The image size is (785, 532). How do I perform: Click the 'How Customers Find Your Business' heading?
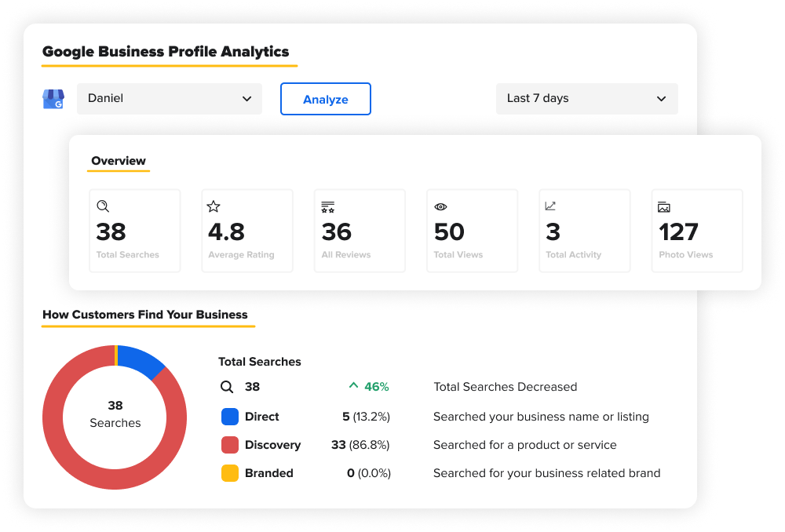click(x=145, y=315)
